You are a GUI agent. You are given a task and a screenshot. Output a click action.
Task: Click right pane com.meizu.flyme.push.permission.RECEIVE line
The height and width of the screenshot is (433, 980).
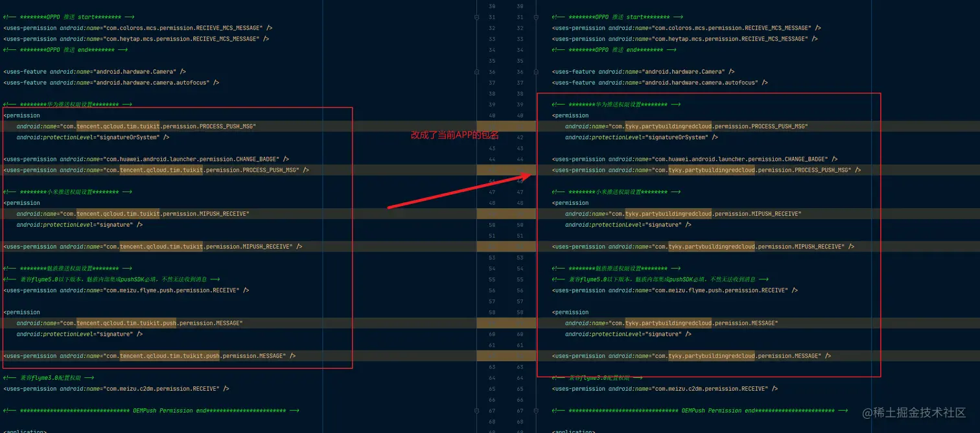coord(675,290)
